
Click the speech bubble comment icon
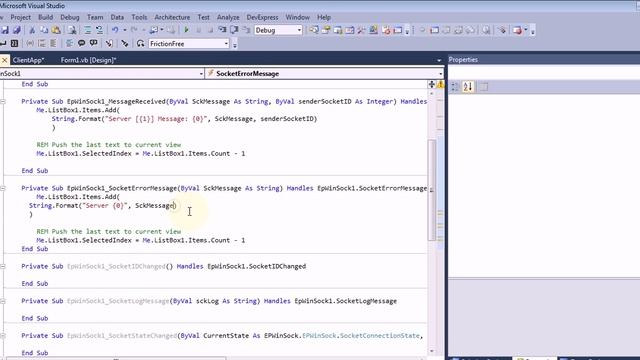coord(82,44)
